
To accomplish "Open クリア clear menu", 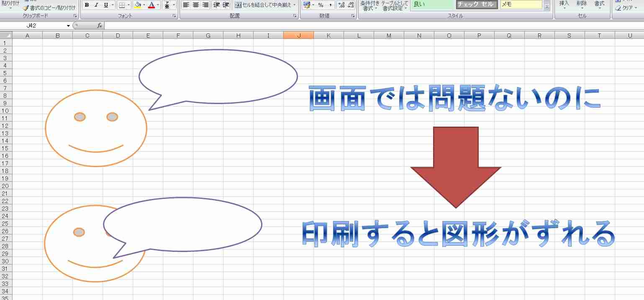I will point(627,8).
